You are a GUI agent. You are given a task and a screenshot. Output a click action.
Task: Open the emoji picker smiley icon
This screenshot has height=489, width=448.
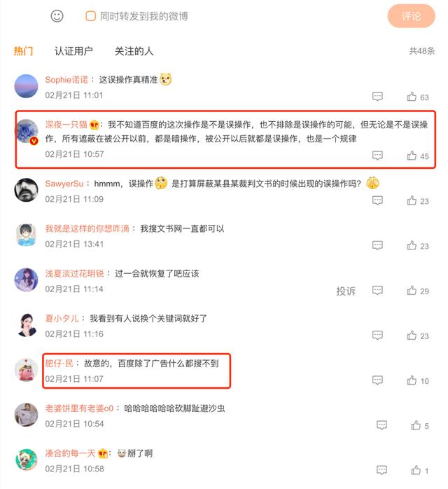click(x=57, y=16)
